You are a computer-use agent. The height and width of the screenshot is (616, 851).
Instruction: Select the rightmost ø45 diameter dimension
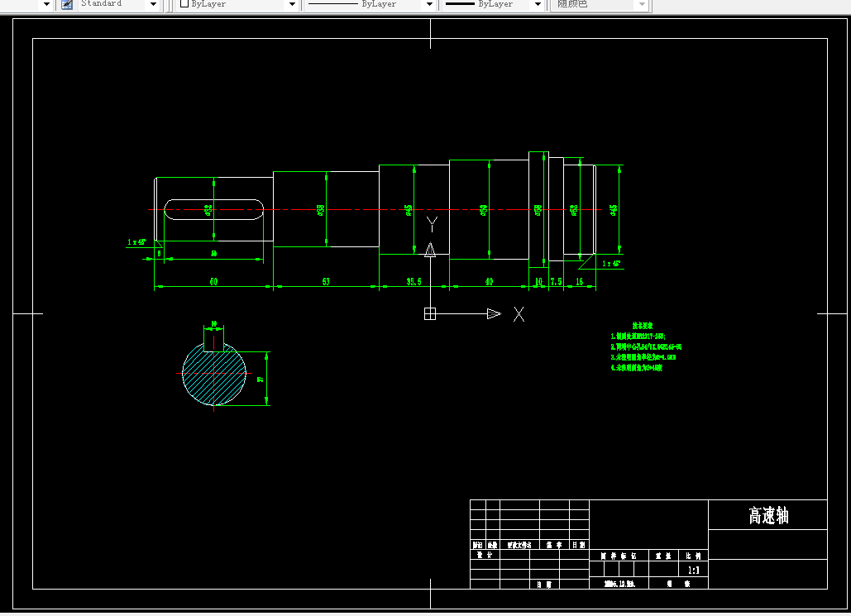coord(614,210)
